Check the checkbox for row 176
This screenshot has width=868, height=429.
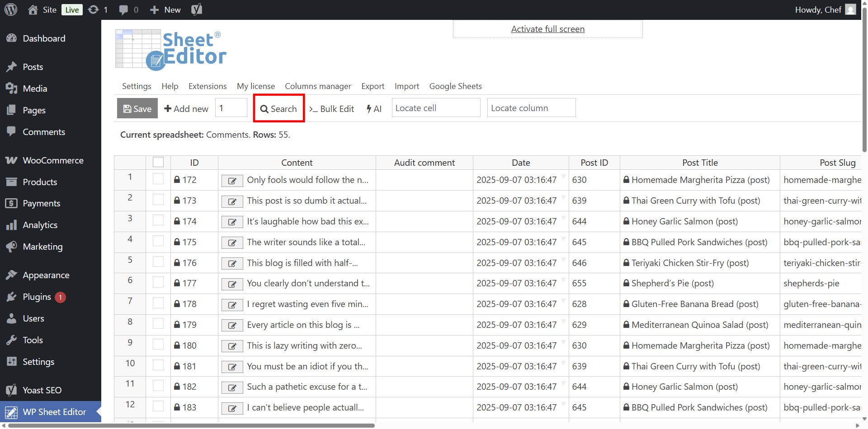pos(158,262)
